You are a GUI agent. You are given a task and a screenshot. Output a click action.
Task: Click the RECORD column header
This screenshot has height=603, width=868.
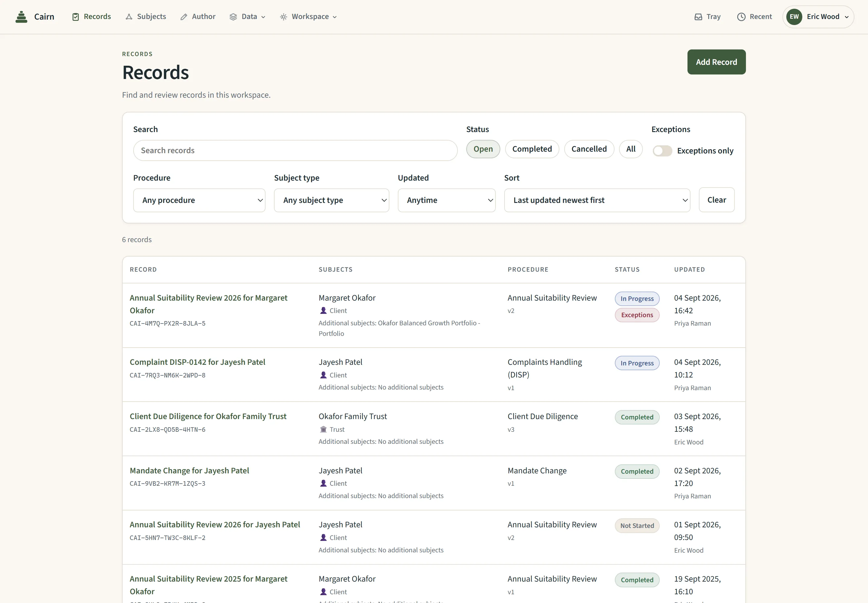tap(143, 269)
